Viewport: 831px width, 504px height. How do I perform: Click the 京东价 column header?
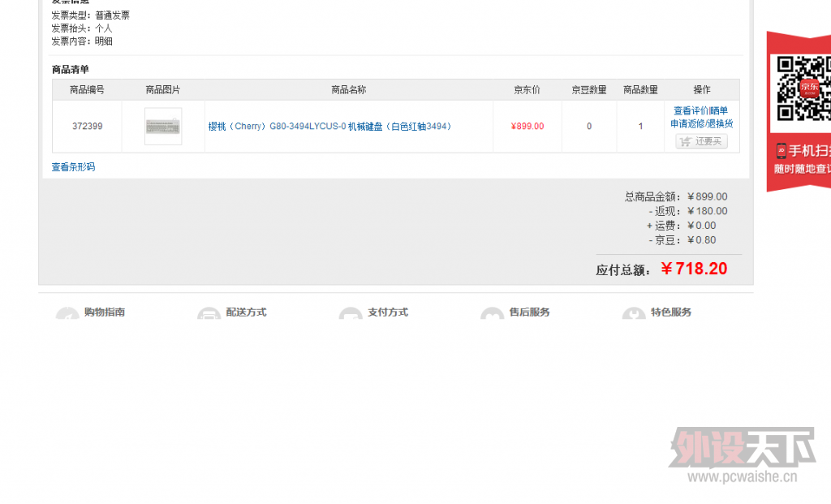tap(527, 89)
